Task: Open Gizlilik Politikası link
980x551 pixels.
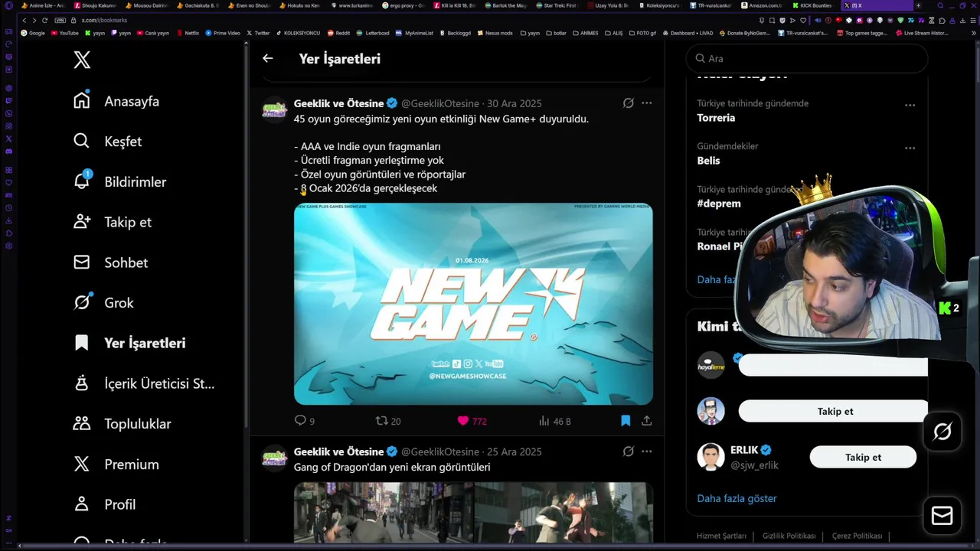Action: [789, 536]
